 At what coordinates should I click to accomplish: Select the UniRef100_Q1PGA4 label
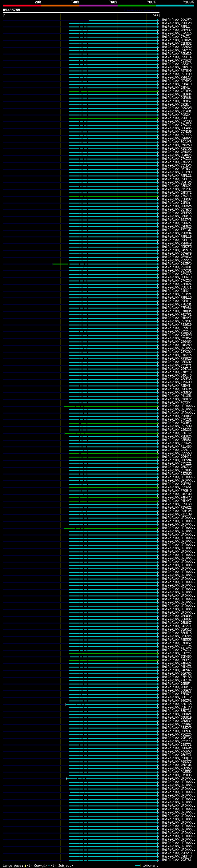click(x=177, y=203)
